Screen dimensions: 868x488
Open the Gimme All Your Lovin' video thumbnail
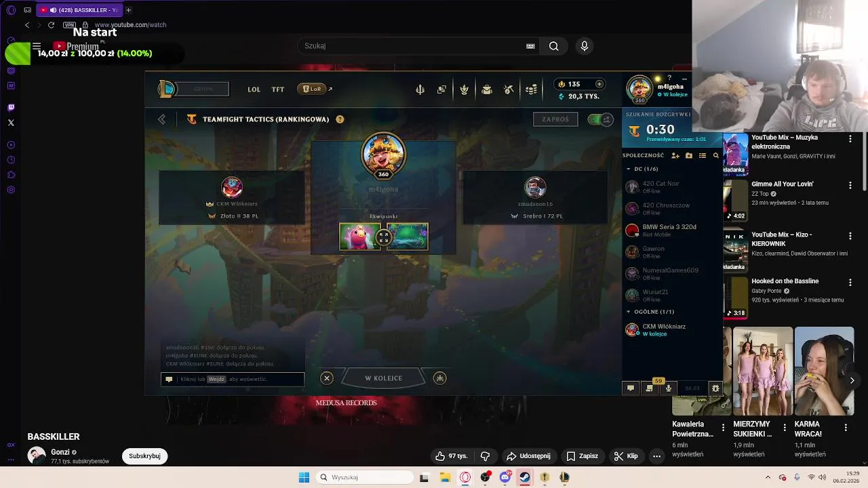pos(735,200)
